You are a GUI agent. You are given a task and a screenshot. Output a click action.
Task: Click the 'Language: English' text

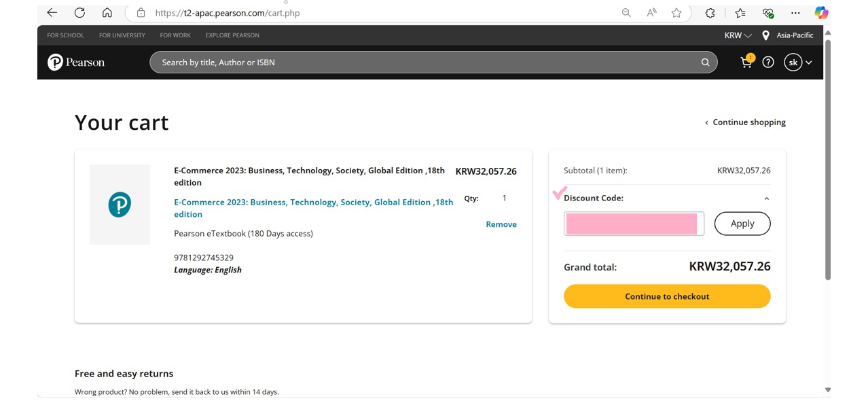tap(208, 270)
